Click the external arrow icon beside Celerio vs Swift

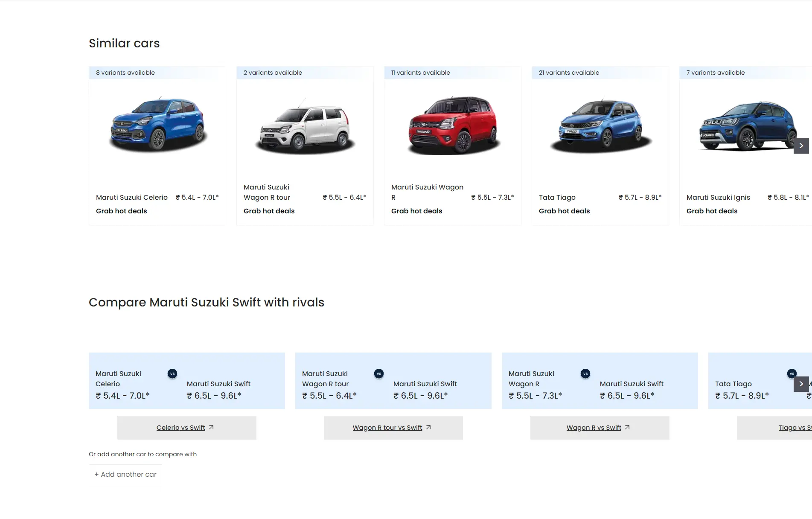coord(211,427)
